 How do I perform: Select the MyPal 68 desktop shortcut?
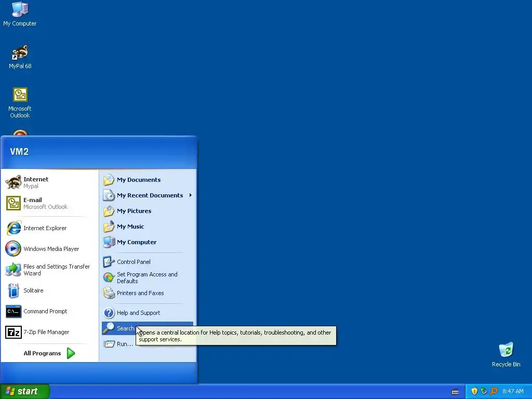pos(20,57)
